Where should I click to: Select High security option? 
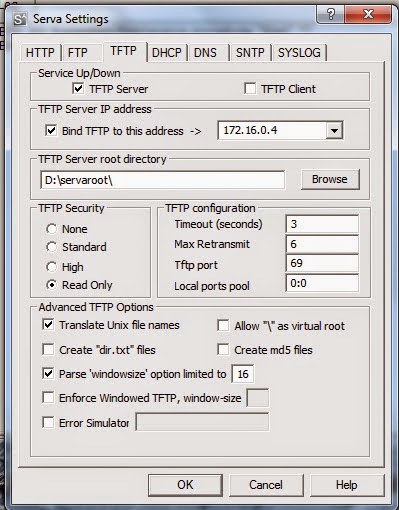click(x=52, y=267)
